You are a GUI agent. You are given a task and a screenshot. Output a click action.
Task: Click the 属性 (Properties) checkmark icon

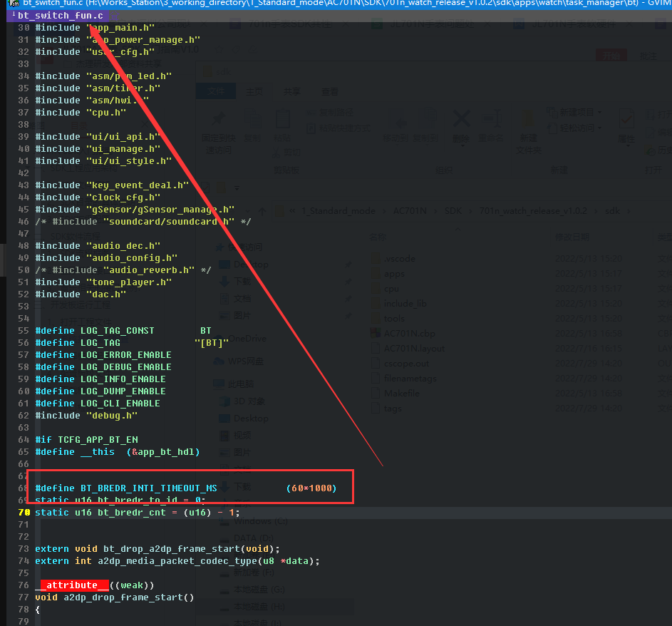626,119
